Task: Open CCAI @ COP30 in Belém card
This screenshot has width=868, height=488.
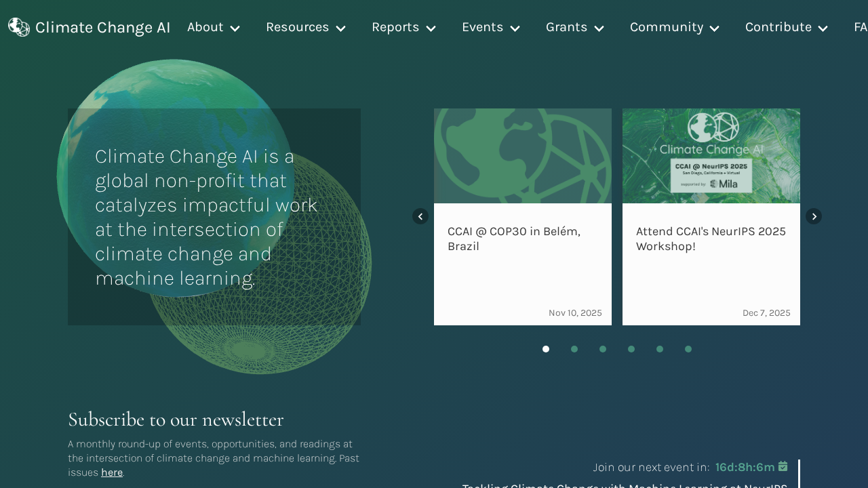Action: (513, 239)
